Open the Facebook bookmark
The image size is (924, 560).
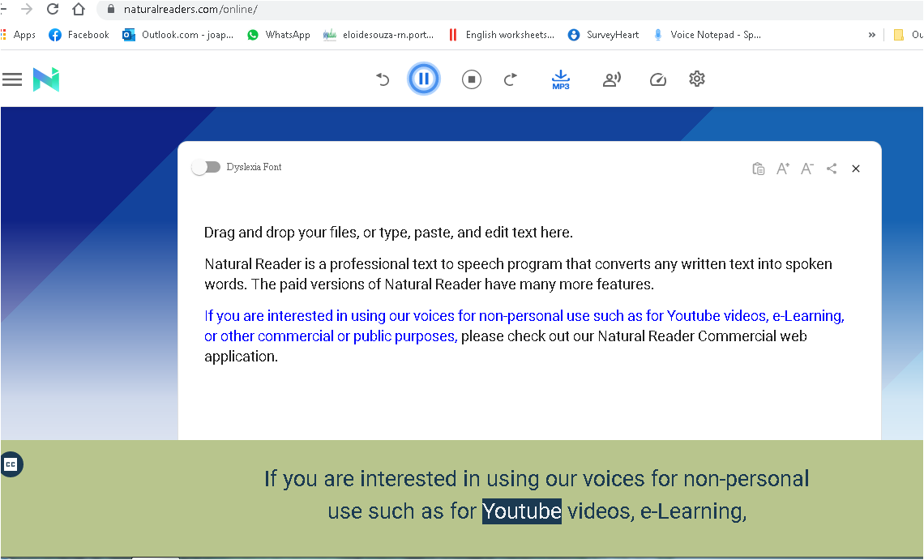point(79,35)
